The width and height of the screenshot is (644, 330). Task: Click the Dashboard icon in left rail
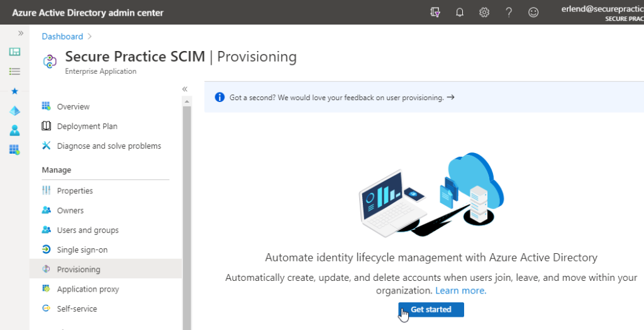point(14,52)
